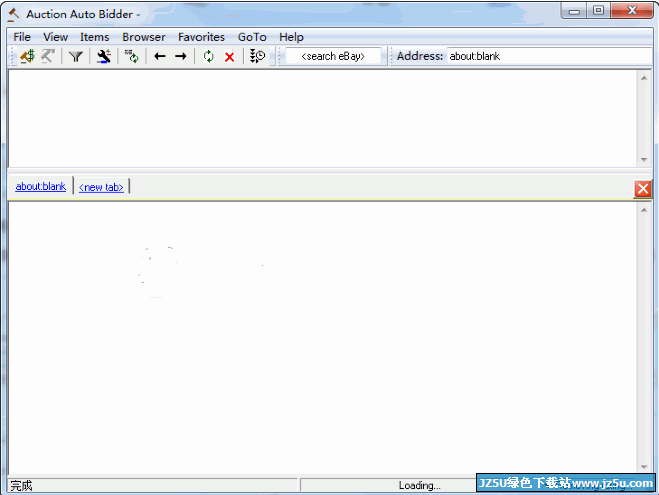The image size is (659, 495).
Task: Click the browser pane scroll up arrow
Action: coord(644,210)
